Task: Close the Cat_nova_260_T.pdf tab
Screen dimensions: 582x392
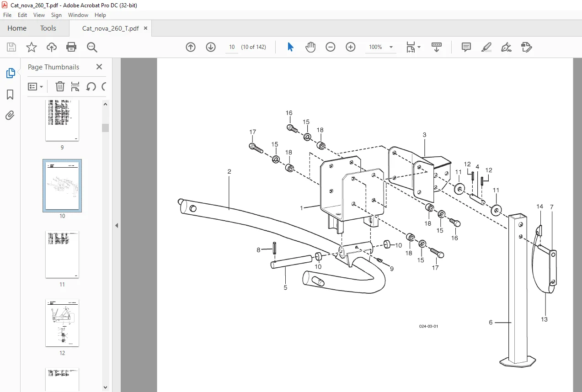Action: click(145, 28)
